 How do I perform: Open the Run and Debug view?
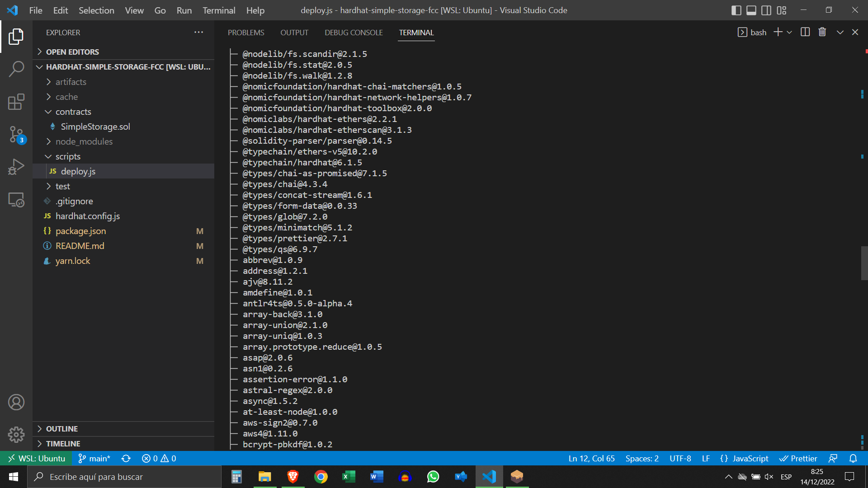[16, 166]
